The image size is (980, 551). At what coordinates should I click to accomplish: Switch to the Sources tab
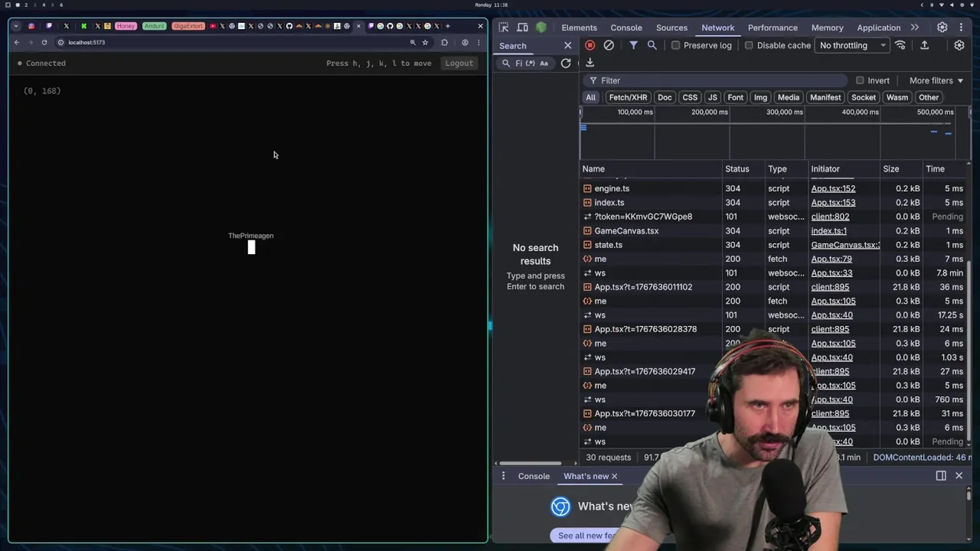pyautogui.click(x=671, y=28)
